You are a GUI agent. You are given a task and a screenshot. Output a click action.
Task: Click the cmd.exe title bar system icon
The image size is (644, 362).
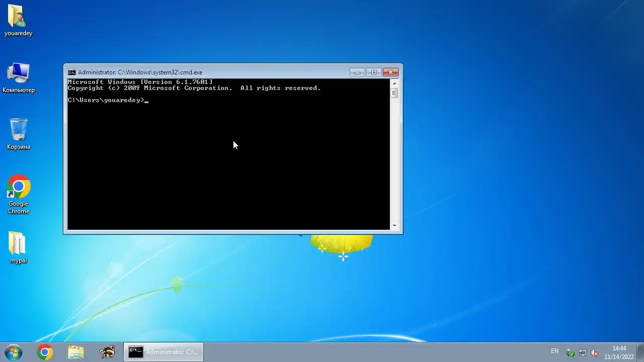pyautogui.click(x=72, y=72)
